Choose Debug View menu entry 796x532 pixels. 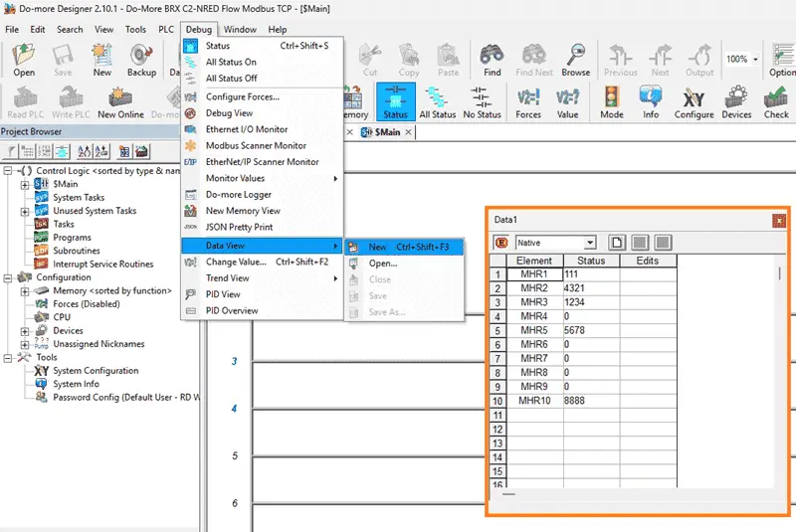click(262, 113)
